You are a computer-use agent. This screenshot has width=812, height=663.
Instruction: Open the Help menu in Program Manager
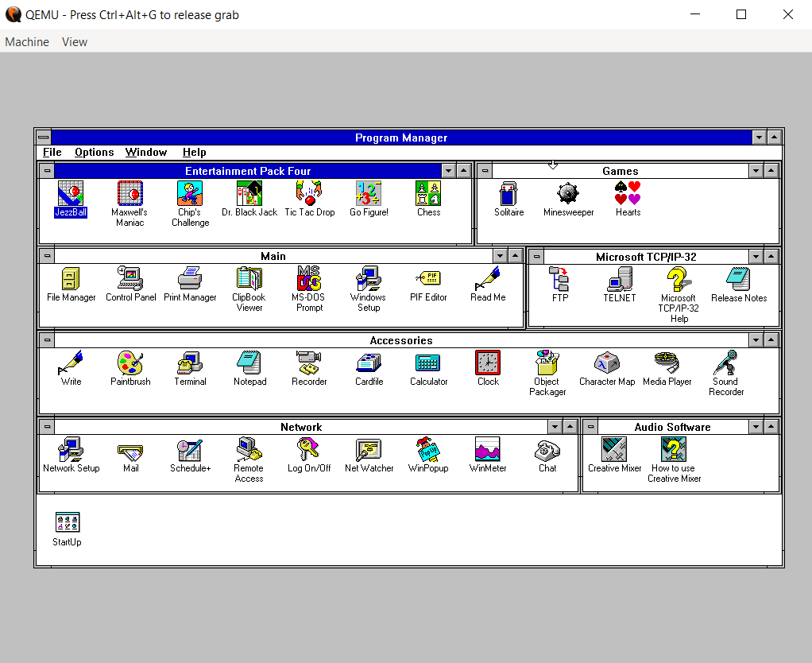tap(194, 153)
